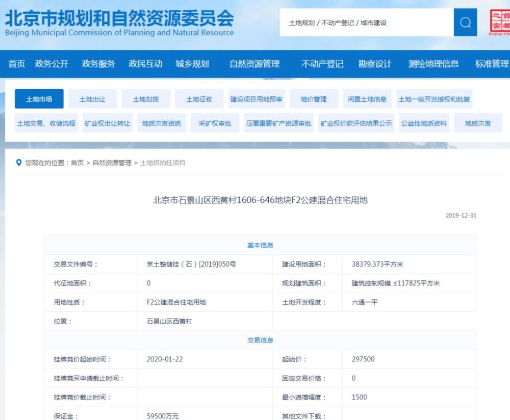Open 矿业权出让转让 button
The width and height of the screenshot is (510, 420).
pyautogui.click(x=107, y=123)
